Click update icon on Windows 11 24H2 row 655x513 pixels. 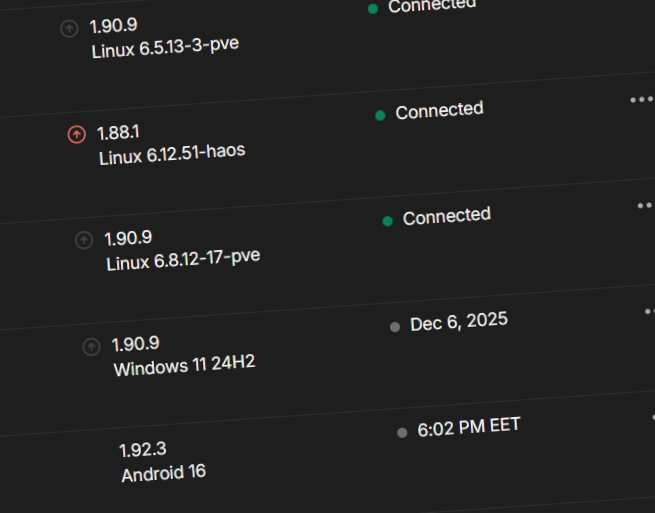pos(91,346)
